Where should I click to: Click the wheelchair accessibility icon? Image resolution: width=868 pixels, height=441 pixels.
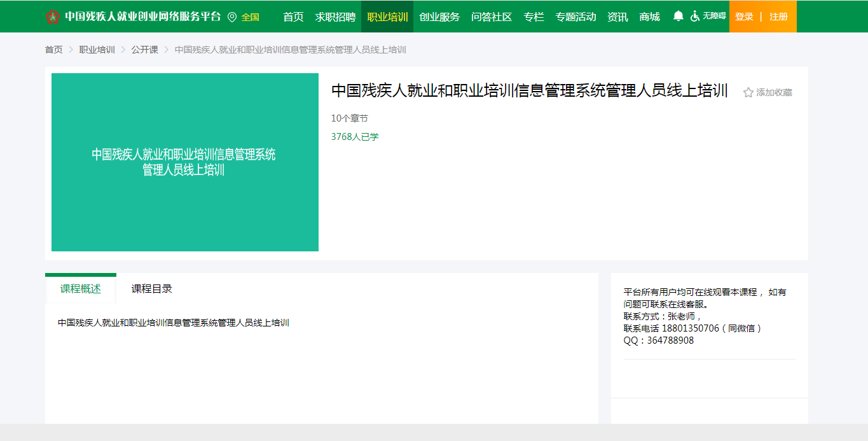point(695,17)
